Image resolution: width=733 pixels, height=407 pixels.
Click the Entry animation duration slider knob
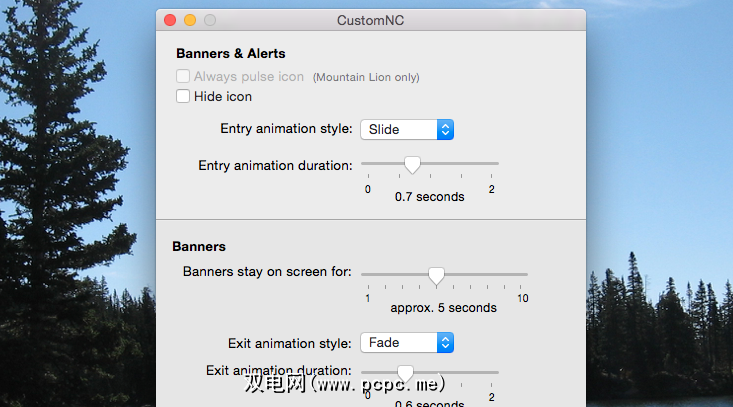[x=412, y=164]
